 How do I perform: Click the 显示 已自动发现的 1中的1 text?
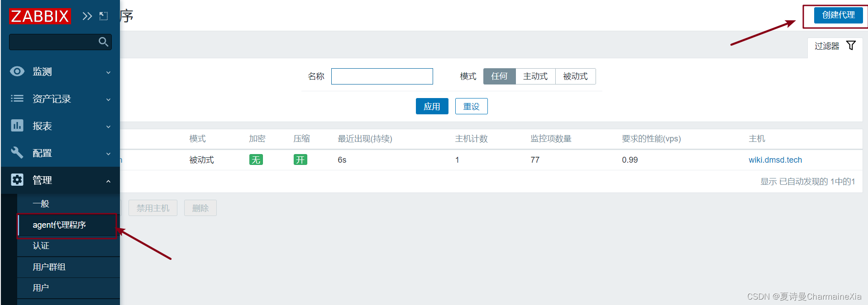coord(807,181)
